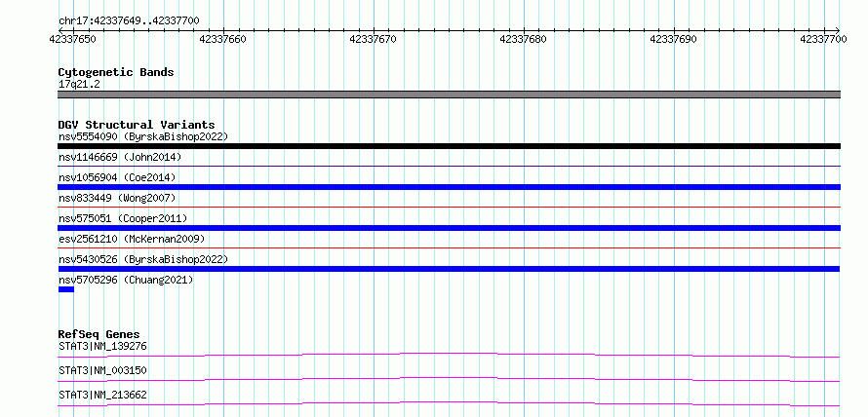The image size is (868, 417).
Task: Click the blue nsv575051 variant bar
Action: tap(449, 228)
